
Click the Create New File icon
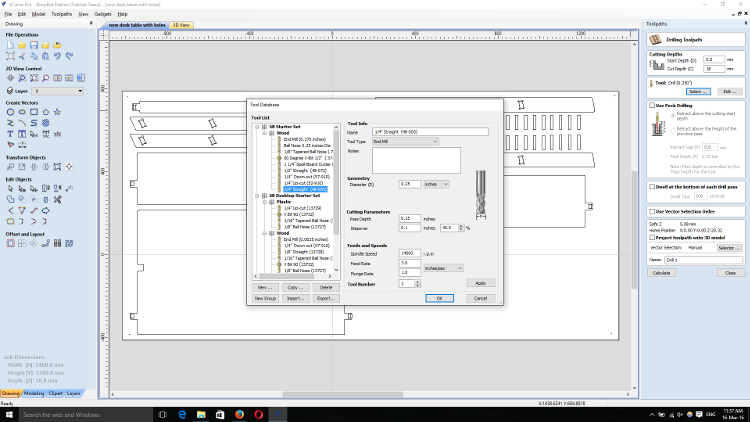click(9, 45)
